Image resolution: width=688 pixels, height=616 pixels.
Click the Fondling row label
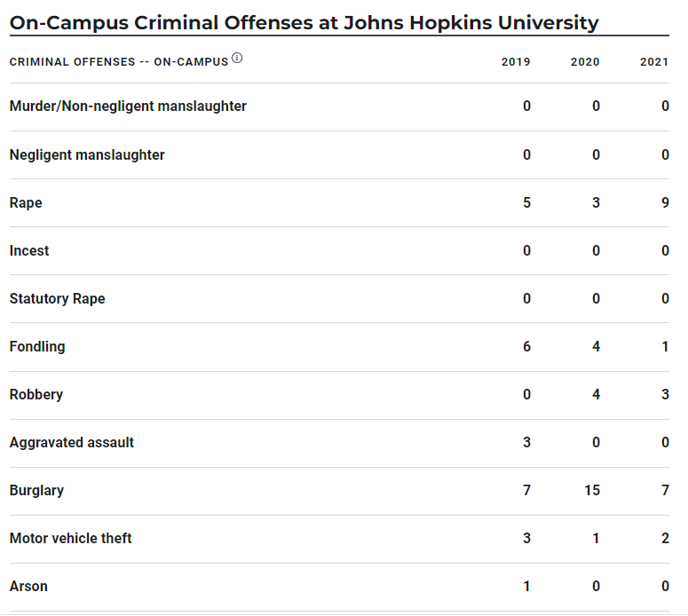pos(37,346)
